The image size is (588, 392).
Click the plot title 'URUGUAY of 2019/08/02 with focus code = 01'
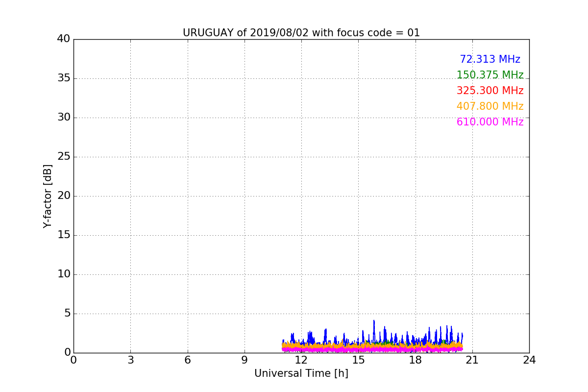coord(301,33)
